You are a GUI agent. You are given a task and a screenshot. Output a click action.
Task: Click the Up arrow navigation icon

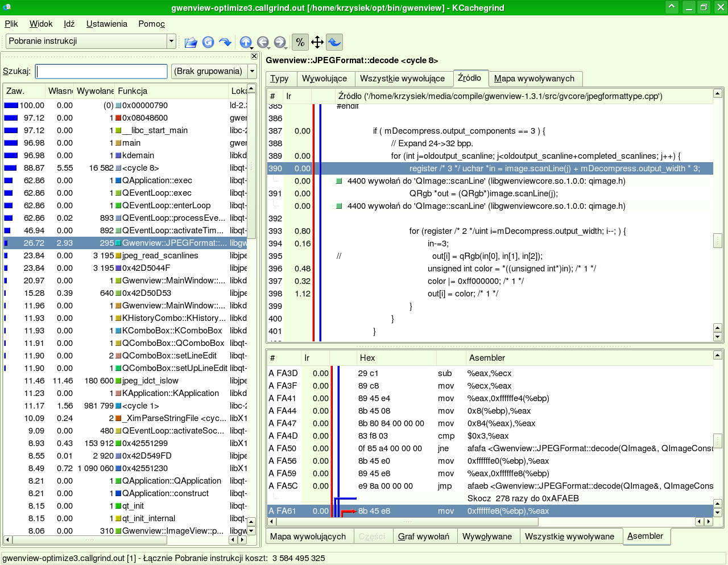(x=245, y=42)
